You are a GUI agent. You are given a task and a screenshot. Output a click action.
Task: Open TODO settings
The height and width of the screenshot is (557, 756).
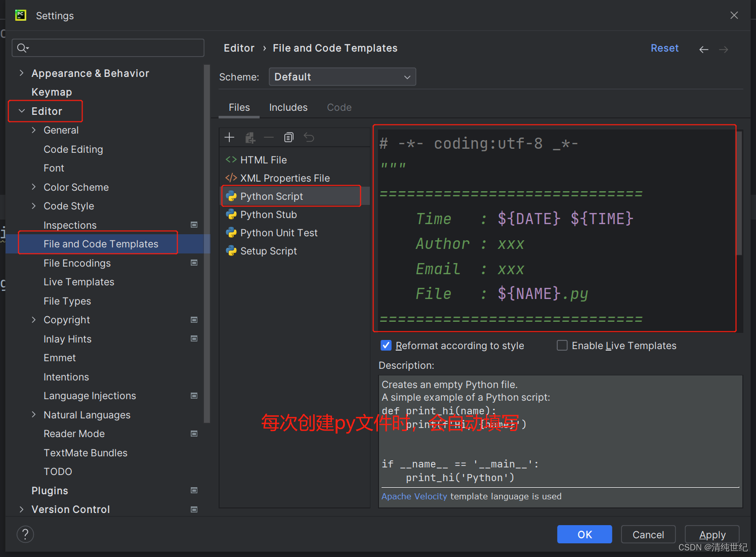click(58, 472)
